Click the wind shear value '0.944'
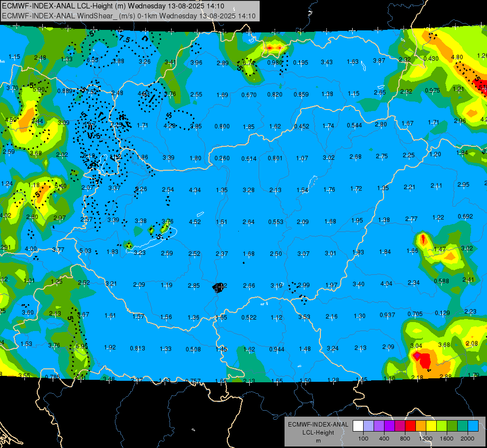This screenshot has width=487, height=448. tap(277, 349)
